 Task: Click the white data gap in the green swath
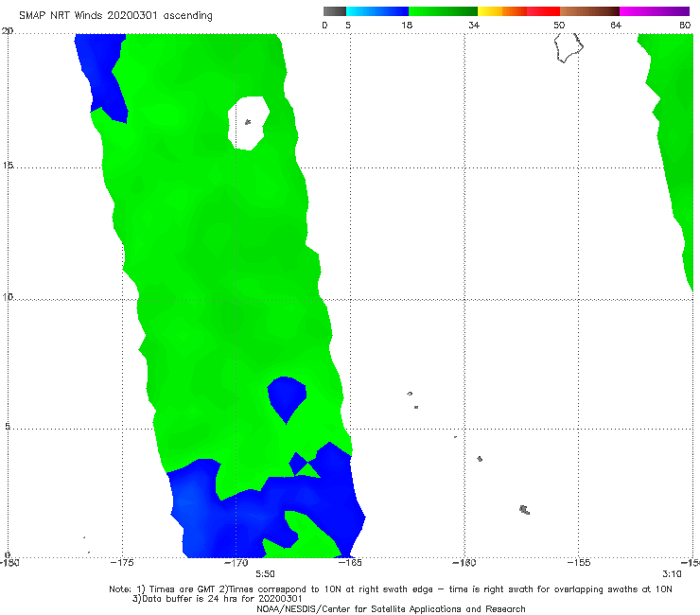(248, 123)
